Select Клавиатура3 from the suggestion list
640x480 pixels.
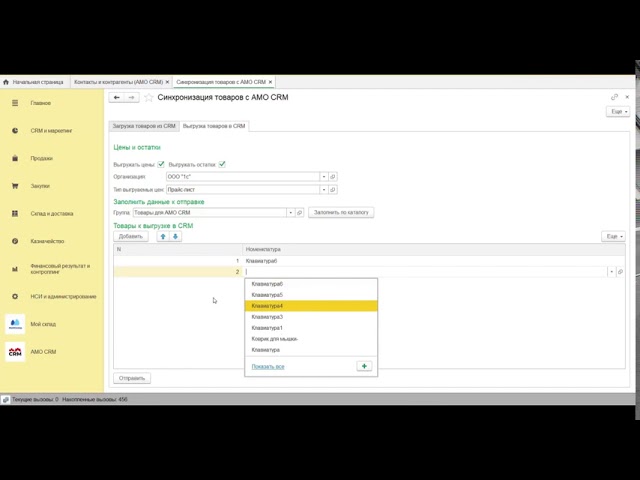pos(267,317)
